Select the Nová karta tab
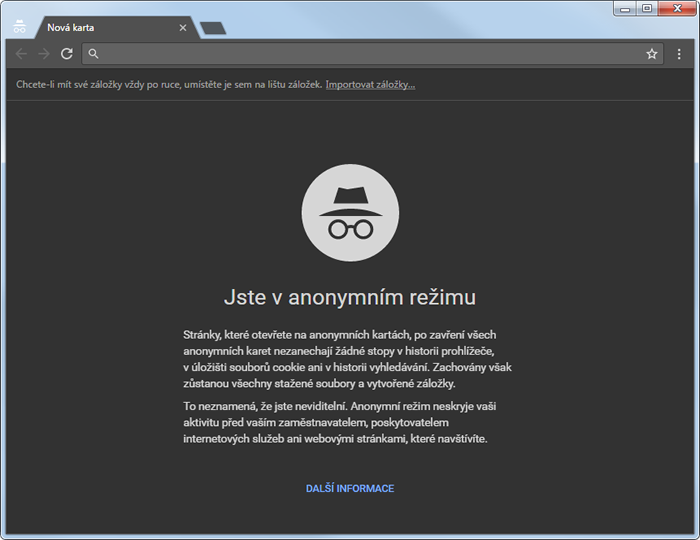 coord(117,28)
